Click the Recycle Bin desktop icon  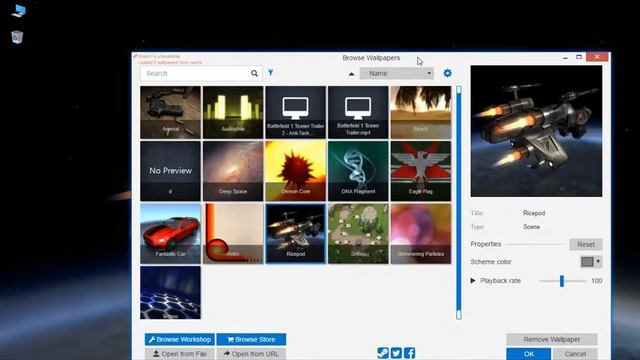[17, 37]
